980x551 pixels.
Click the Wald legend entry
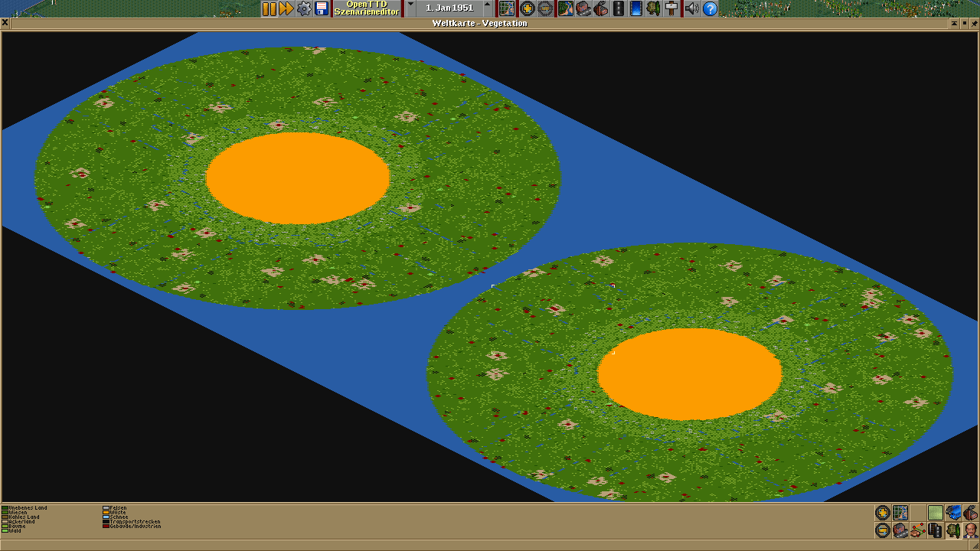(x=11, y=531)
